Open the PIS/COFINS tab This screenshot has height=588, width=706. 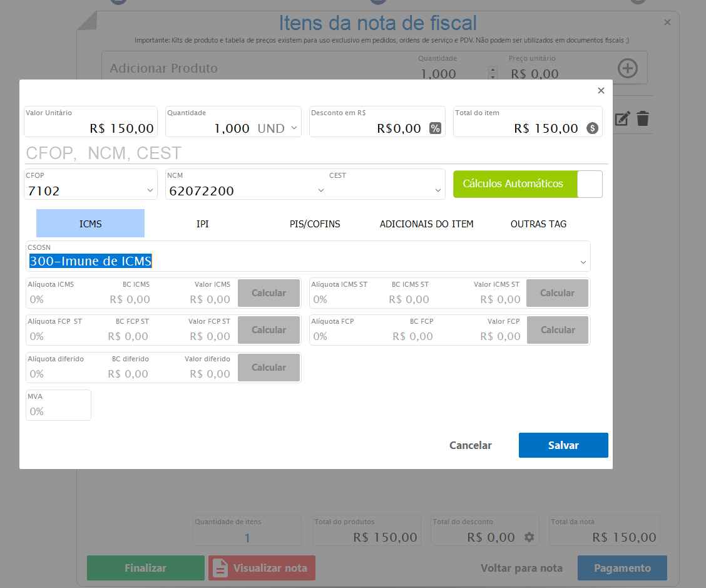(x=315, y=224)
